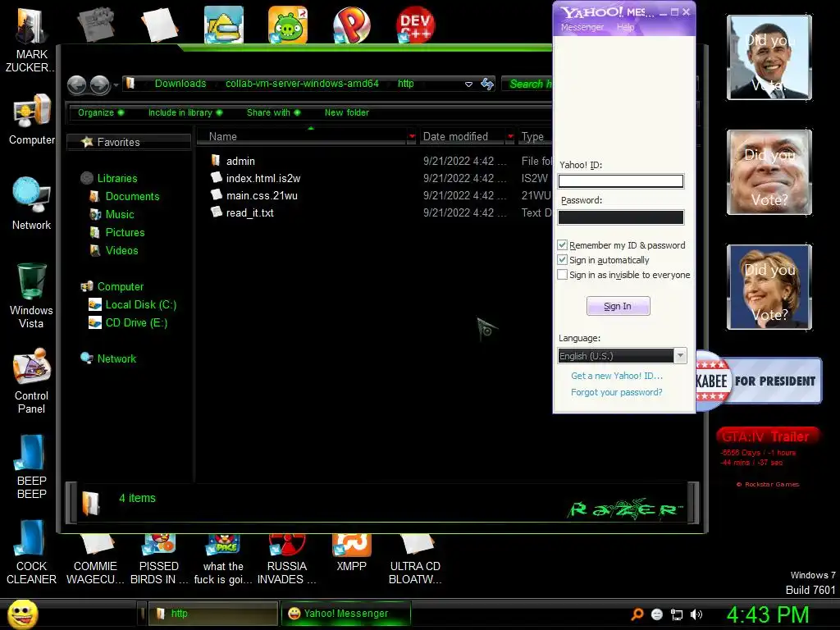Image resolution: width=840 pixels, height=630 pixels.
Task: Open the Messenger menu in Yahoo window
Action: [582, 27]
